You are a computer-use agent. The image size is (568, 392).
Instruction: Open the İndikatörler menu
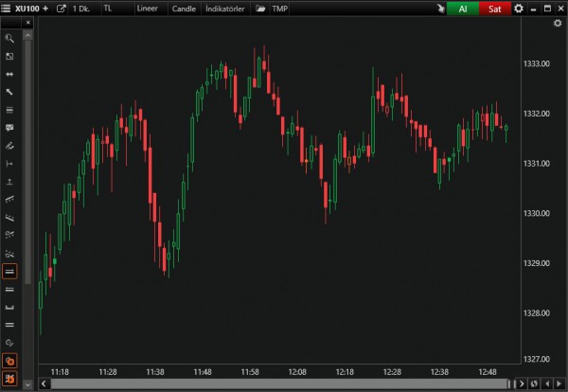pos(225,9)
